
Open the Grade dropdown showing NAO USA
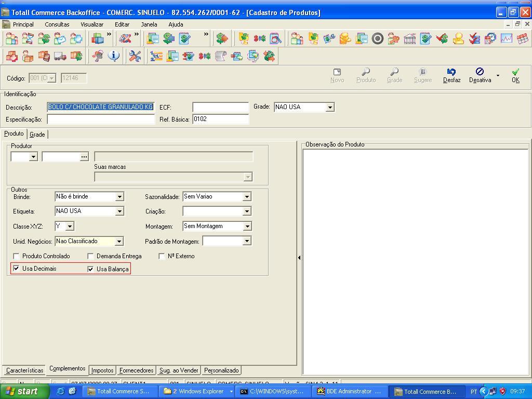point(329,107)
